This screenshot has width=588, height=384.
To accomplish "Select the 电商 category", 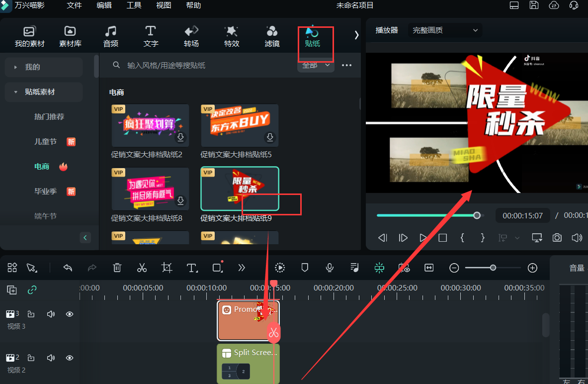I will tap(42, 167).
